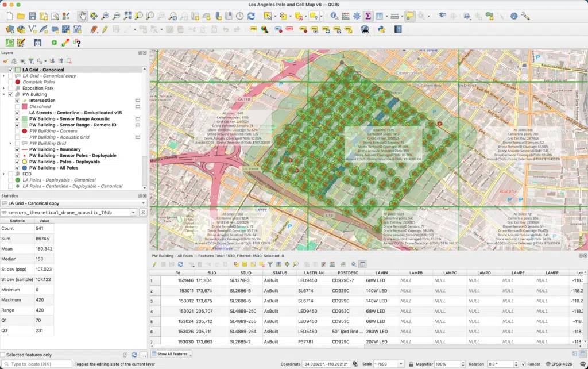Hide the Intersection layer
This screenshot has height=369, width=588.
click(17, 100)
